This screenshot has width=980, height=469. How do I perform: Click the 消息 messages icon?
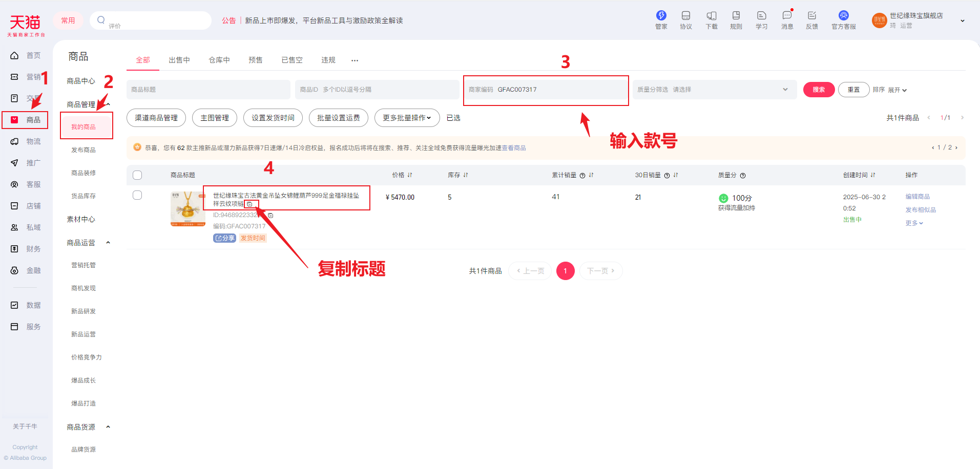coord(787,16)
